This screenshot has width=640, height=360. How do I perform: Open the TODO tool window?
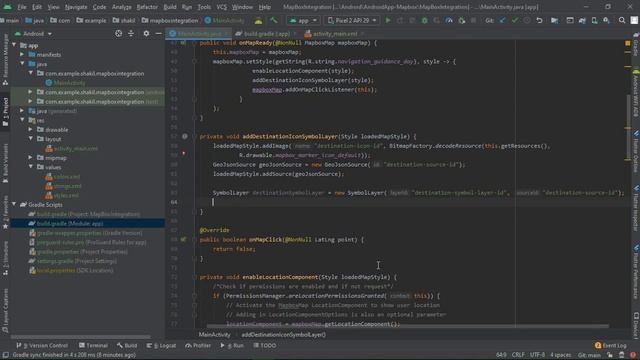tap(264, 346)
